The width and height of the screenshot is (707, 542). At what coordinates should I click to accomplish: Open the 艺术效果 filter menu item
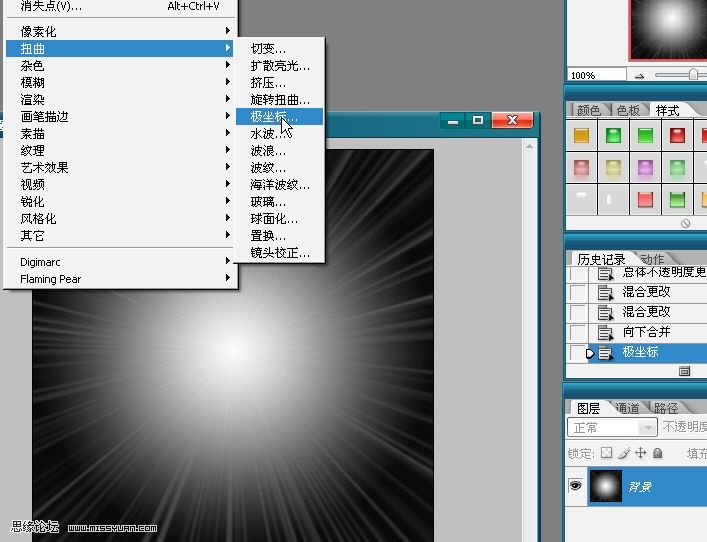point(119,167)
